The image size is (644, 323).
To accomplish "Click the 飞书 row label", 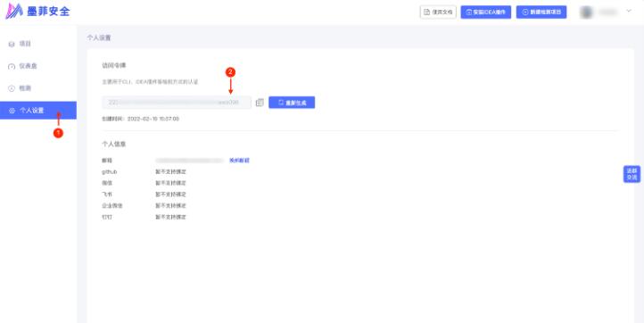I will [x=107, y=194].
